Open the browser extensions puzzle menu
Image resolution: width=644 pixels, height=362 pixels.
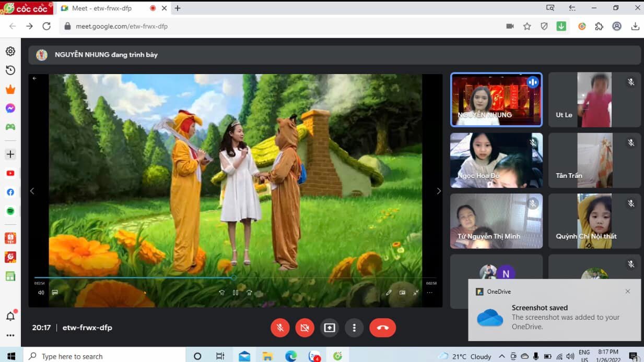pyautogui.click(x=599, y=26)
